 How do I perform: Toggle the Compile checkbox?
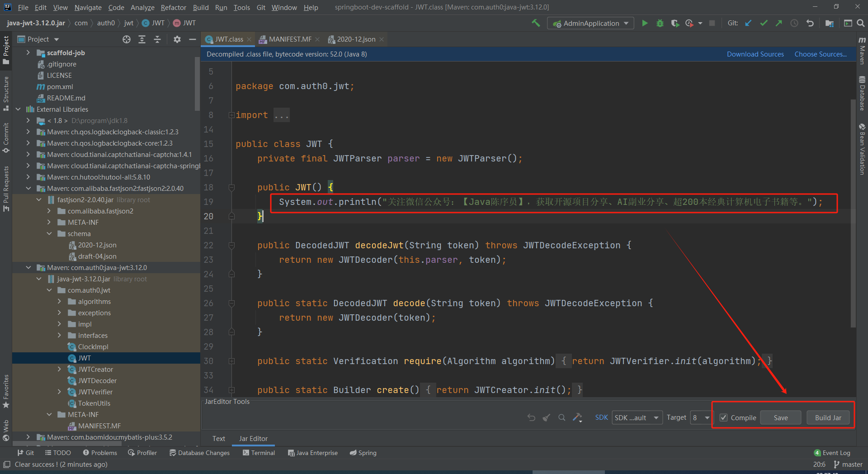coord(724,417)
